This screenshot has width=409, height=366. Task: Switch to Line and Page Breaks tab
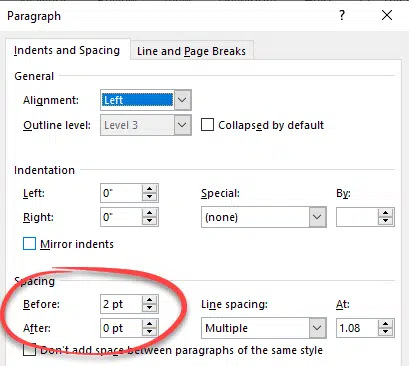click(191, 51)
